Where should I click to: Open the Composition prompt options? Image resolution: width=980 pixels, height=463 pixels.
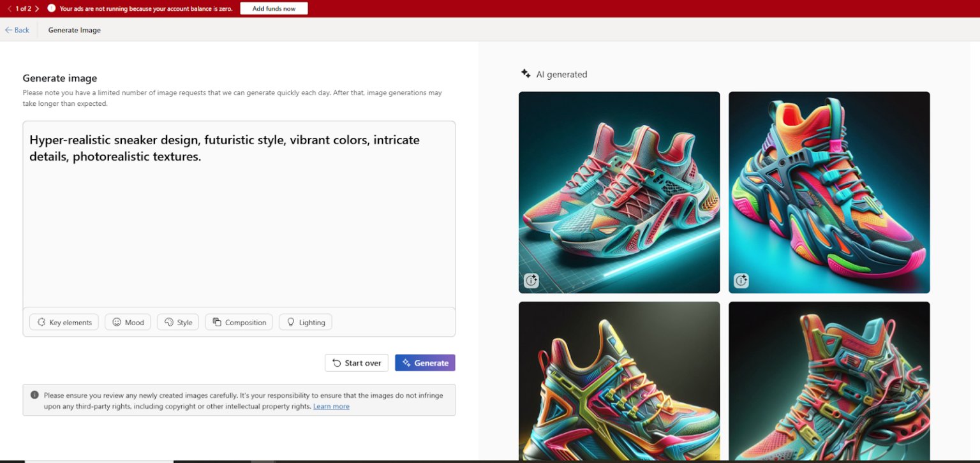point(239,322)
